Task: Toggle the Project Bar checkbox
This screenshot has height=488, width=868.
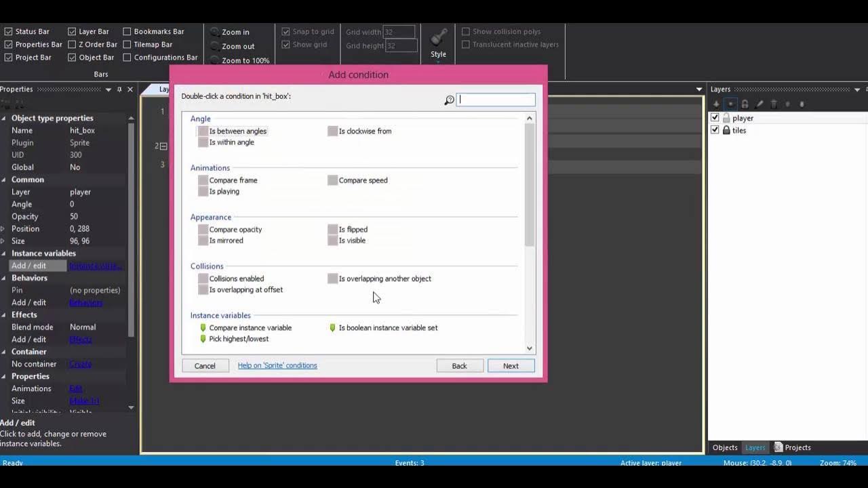Action: coord(8,58)
